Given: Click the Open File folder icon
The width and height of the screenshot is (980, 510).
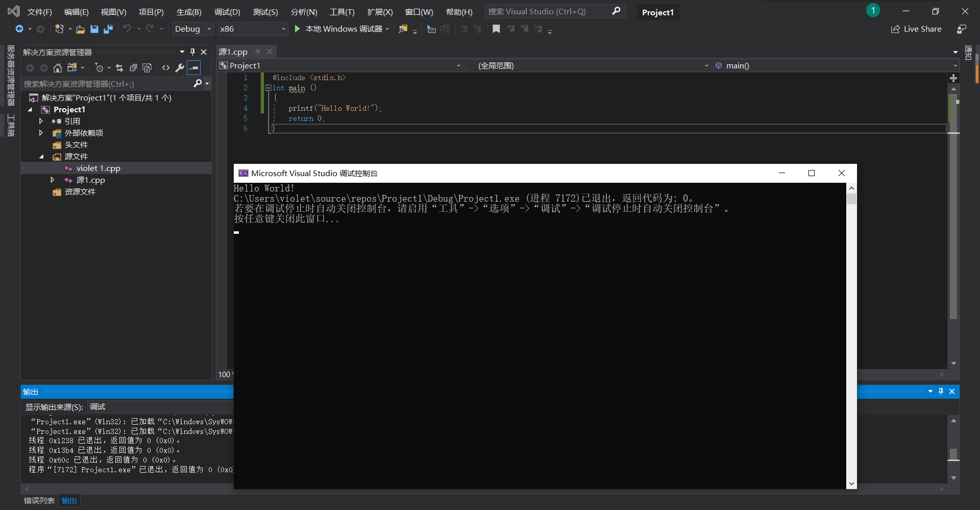Looking at the screenshot, I should tap(80, 29).
